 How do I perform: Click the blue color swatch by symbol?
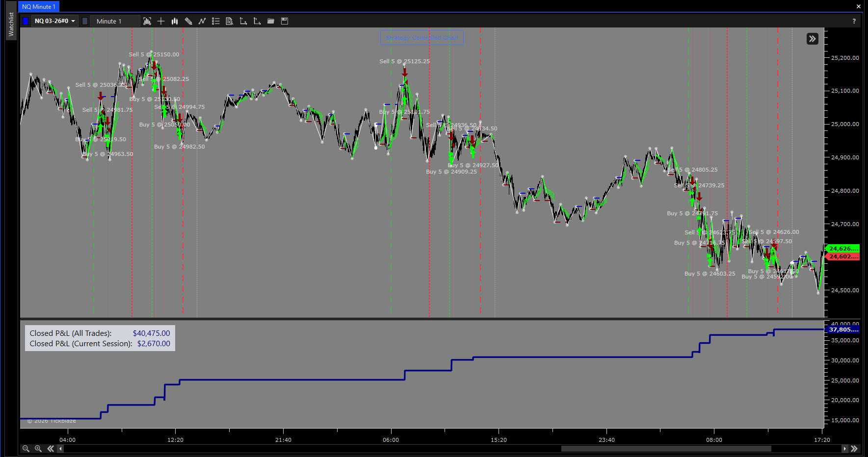pyautogui.click(x=26, y=21)
